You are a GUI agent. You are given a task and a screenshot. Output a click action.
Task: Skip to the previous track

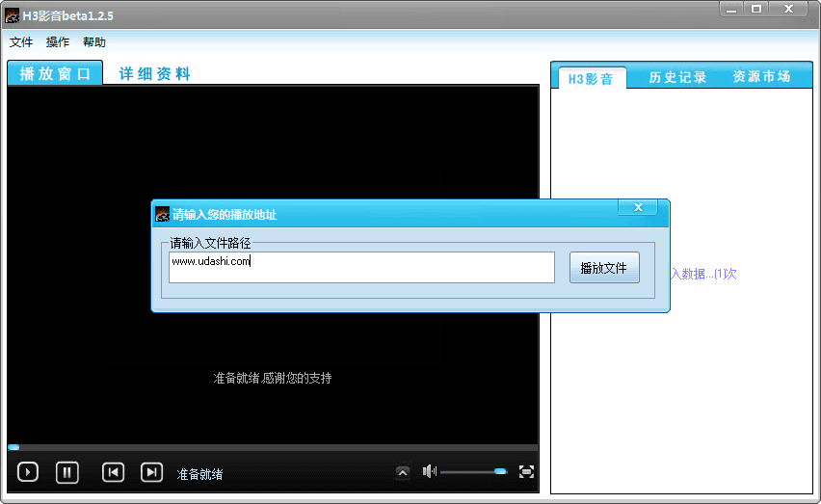[x=114, y=472]
